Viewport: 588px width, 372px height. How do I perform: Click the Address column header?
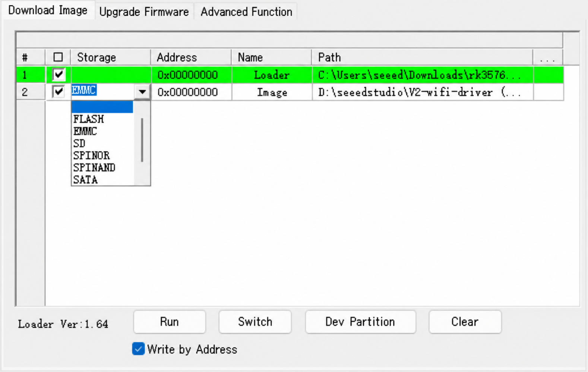pyautogui.click(x=191, y=57)
